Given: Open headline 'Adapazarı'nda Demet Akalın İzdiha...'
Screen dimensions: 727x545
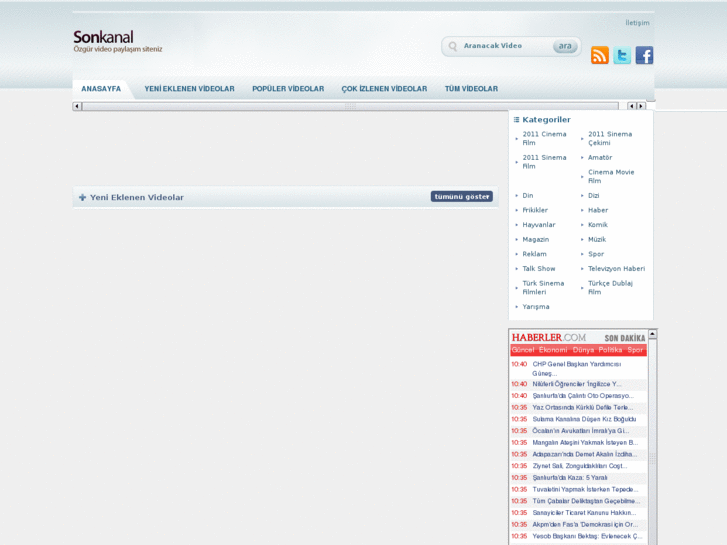Looking at the screenshot, I should coord(585,454).
